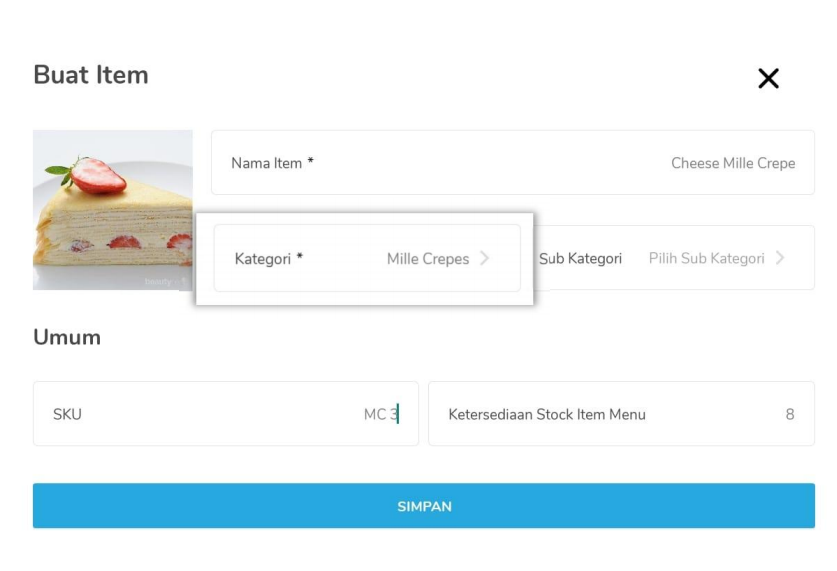Click the Pilih Sub Kategori placeholder text
837x571 pixels.
pyautogui.click(x=706, y=259)
